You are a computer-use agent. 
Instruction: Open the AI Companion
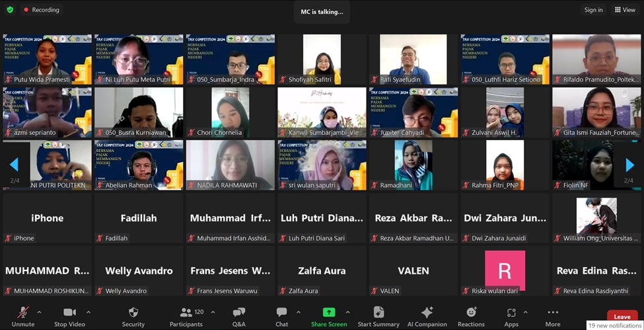click(x=427, y=313)
